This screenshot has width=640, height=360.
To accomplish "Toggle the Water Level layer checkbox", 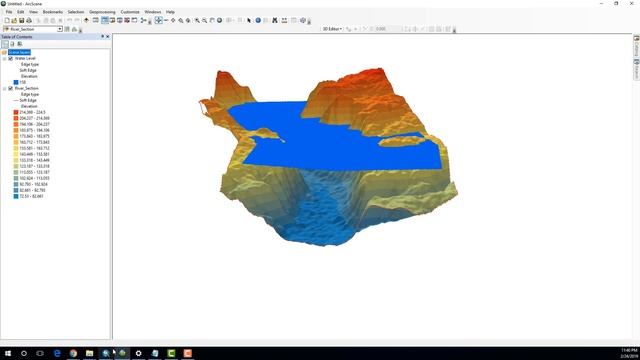I will (x=11, y=58).
